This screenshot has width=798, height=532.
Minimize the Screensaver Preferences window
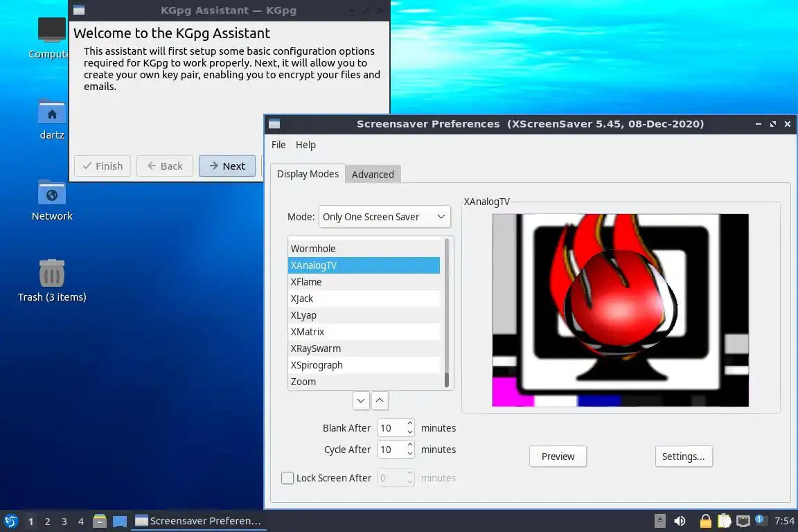(x=759, y=124)
